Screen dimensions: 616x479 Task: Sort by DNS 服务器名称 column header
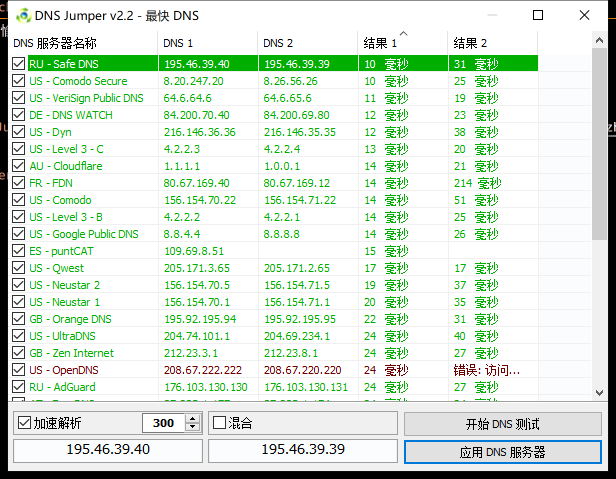click(83, 43)
